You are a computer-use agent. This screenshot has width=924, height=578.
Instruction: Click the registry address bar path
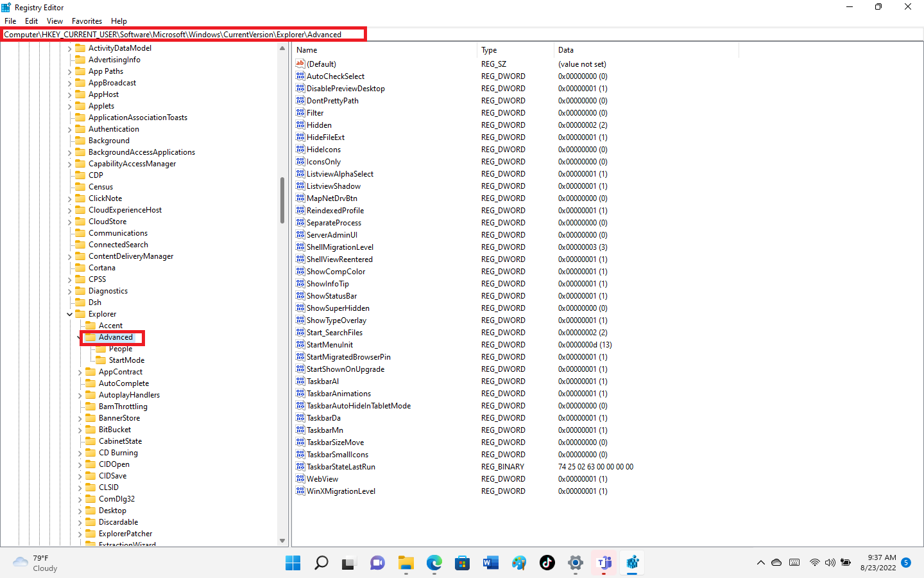point(173,35)
